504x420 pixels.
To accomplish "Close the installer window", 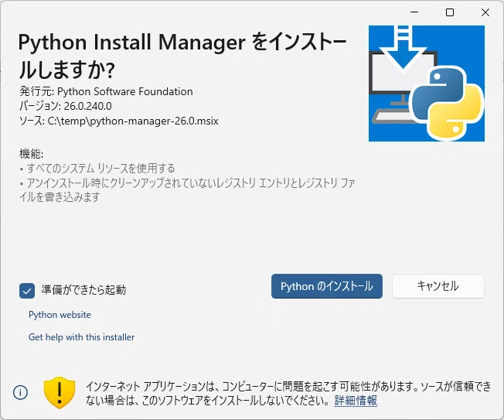I will click(485, 12).
